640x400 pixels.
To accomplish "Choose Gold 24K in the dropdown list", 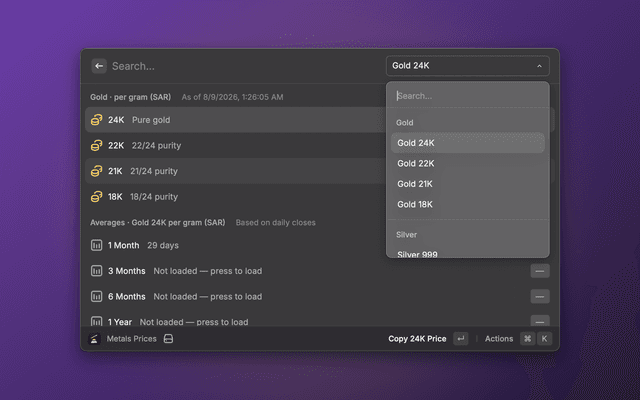I will pos(468,143).
